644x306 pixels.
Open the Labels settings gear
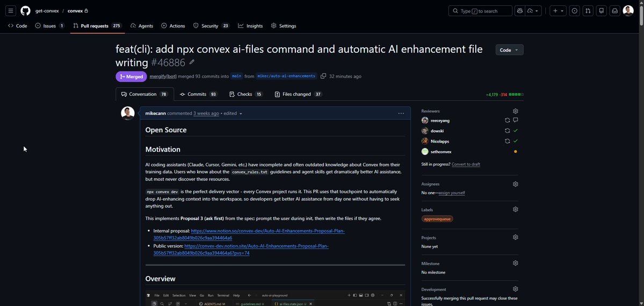click(516, 209)
